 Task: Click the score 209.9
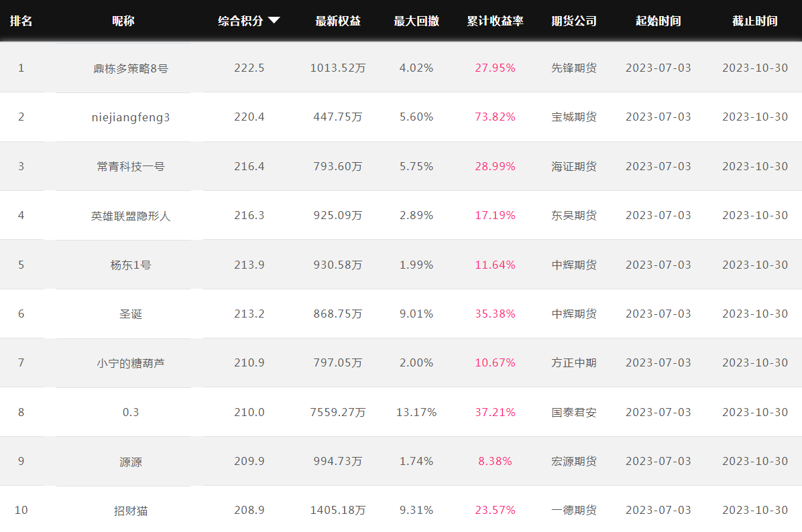[x=249, y=462]
